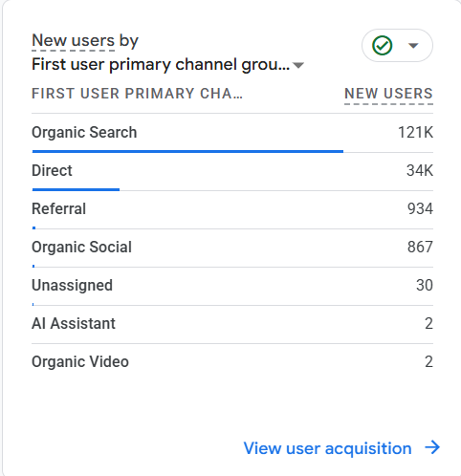Click the Direct blue bar
The height and width of the screenshot is (476, 461).
point(76,189)
